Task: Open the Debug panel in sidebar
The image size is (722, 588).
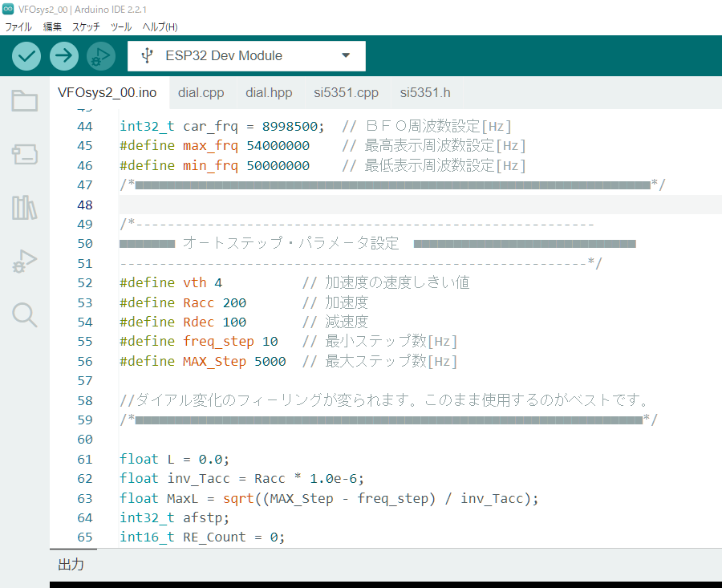Action: pos(24,262)
